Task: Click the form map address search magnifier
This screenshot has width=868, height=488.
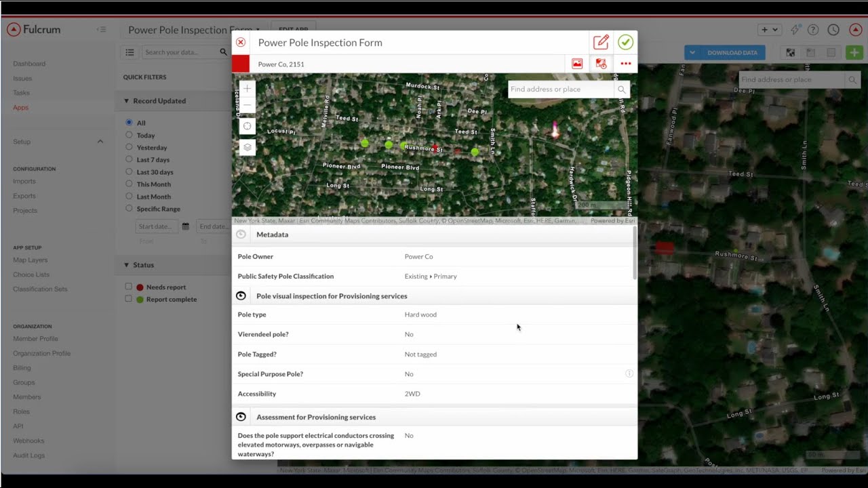Action: point(621,89)
